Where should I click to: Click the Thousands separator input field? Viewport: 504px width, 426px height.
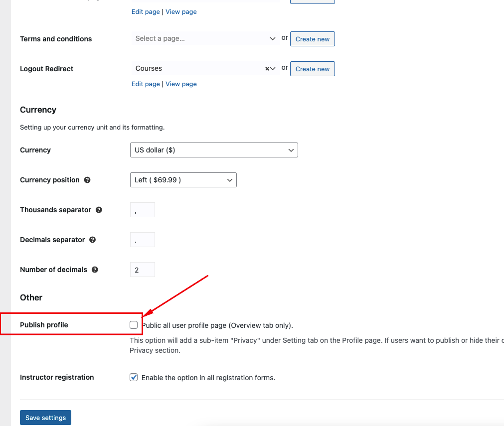[143, 210]
